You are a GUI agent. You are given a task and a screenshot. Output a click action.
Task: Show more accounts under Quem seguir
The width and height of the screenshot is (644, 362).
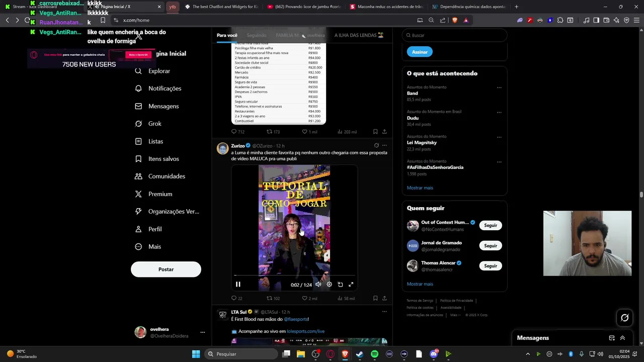point(420,284)
